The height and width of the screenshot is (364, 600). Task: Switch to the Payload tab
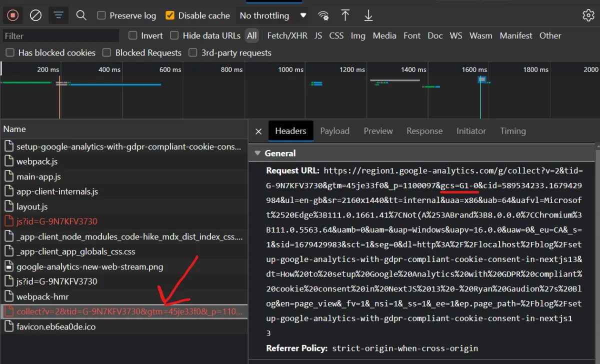pos(334,130)
